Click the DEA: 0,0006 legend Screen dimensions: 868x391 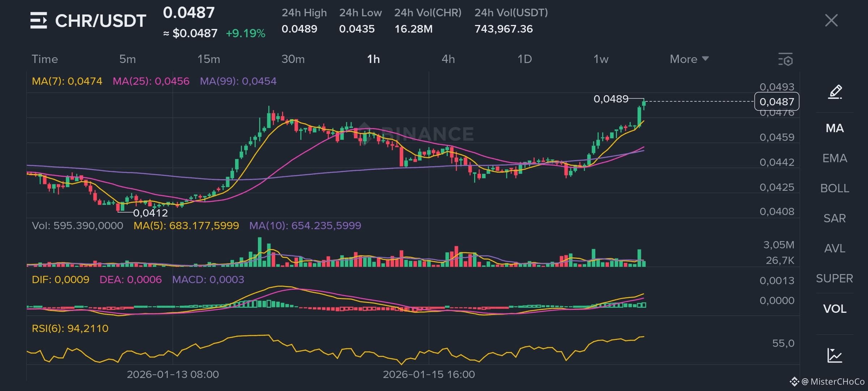point(131,279)
